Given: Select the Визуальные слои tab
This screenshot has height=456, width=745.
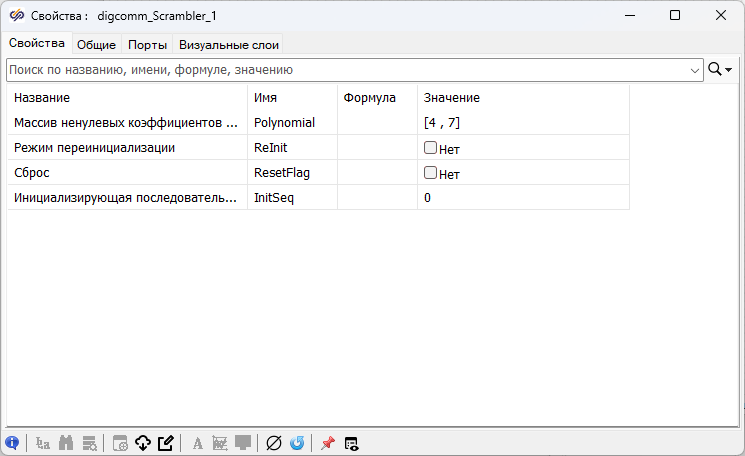Looking at the screenshot, I should 229,44.
